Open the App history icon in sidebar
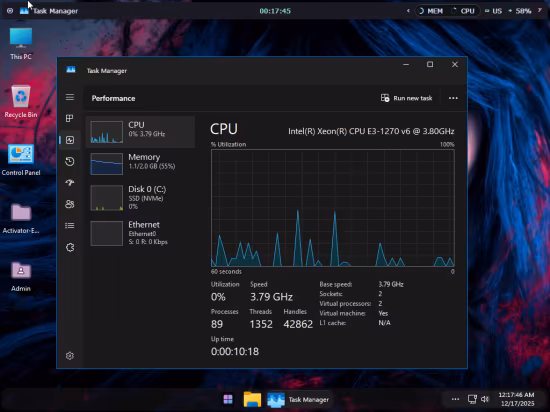The width and height of the screenshot is (550, 412). click(x=70, y=161)
